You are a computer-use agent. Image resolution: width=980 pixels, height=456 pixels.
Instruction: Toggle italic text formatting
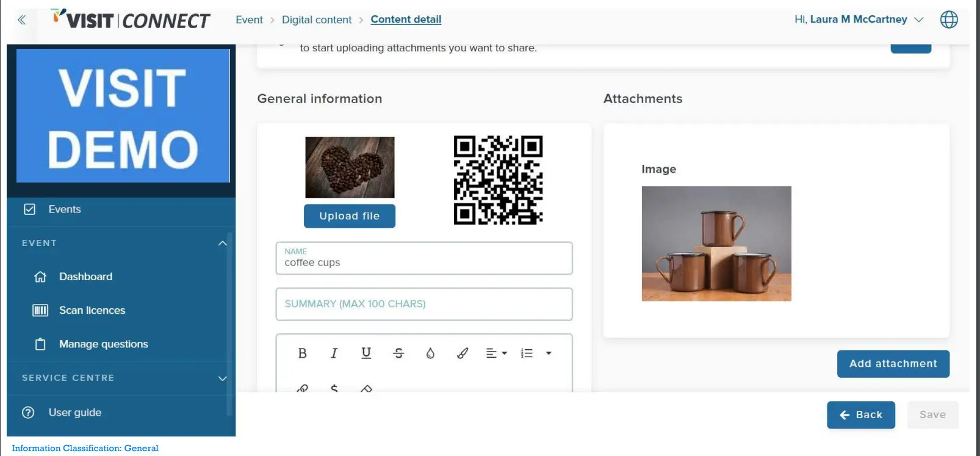point(334,353)
